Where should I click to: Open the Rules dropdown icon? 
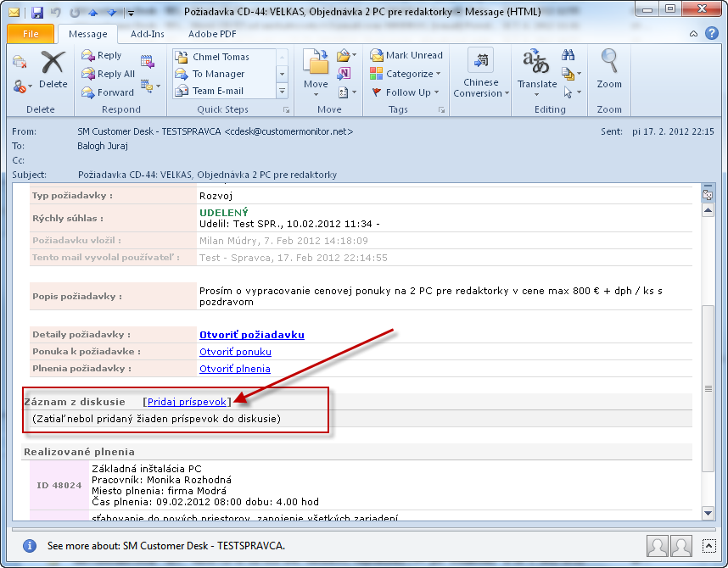click(x=346, y=56)
